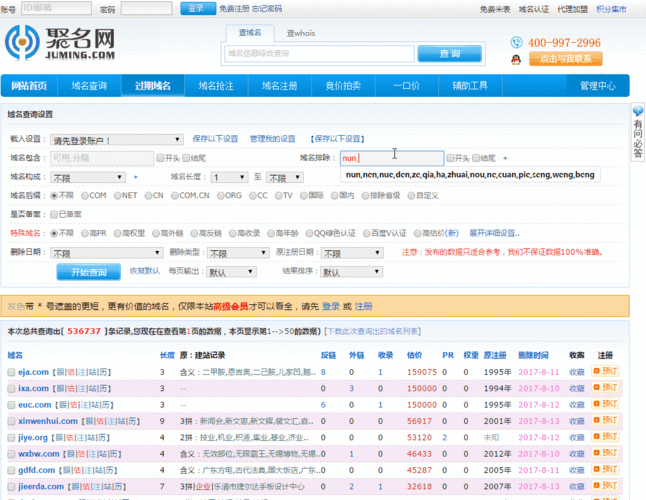Switch to the 查whois tab
This screenshot has width=646, height=500.
[301, 33]
